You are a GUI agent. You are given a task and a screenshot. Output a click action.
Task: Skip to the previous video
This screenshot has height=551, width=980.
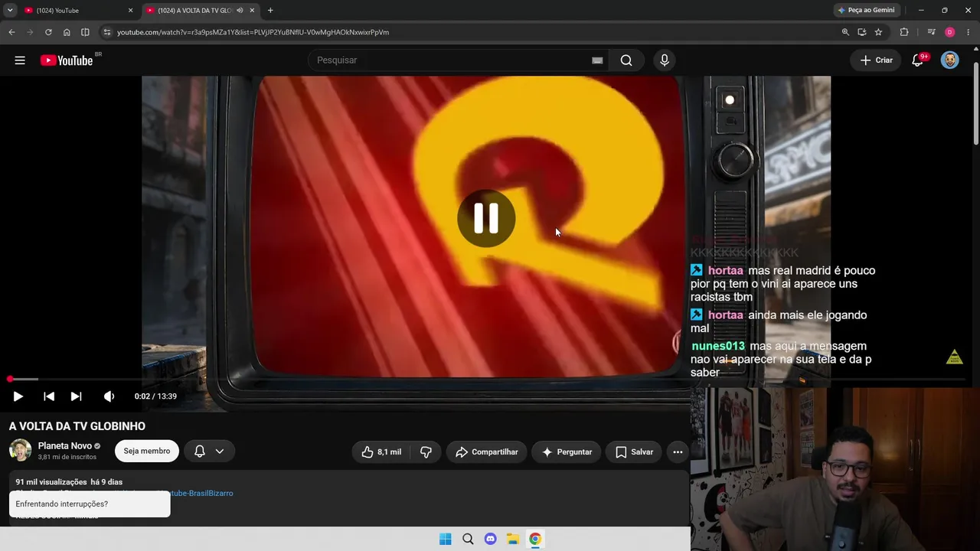(49, 396)
